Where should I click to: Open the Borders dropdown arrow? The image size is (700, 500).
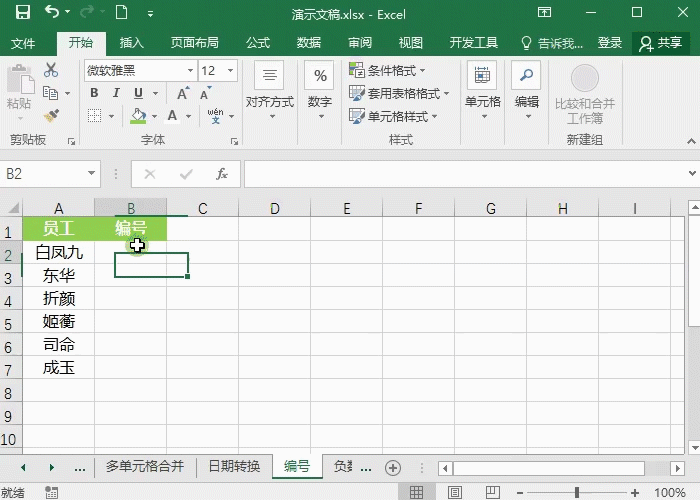pos(111,116)
